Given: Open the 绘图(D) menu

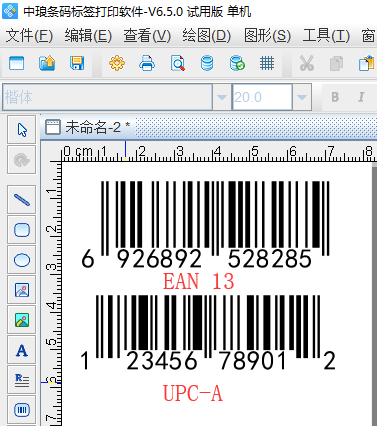Looking at the screenshot, I should pyautogui.click(x=206, y=35).
